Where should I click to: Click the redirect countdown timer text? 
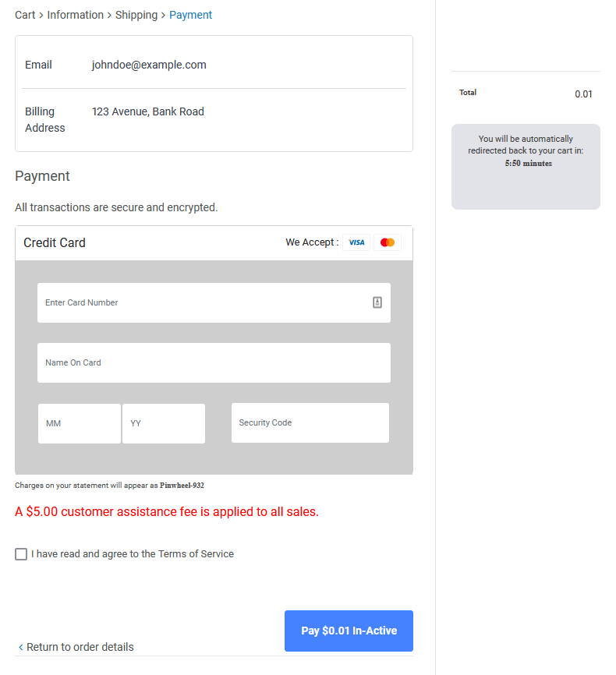(528, 164)
